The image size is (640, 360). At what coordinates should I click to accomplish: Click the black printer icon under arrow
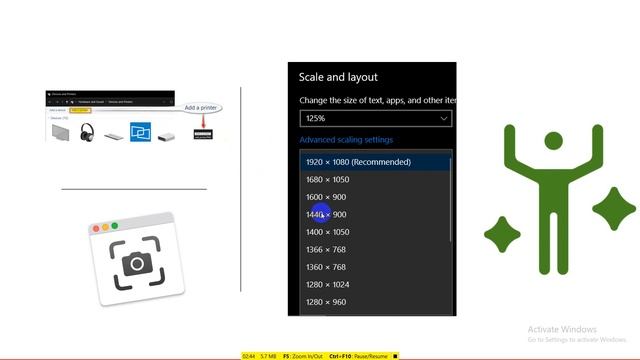pos(203,134)
